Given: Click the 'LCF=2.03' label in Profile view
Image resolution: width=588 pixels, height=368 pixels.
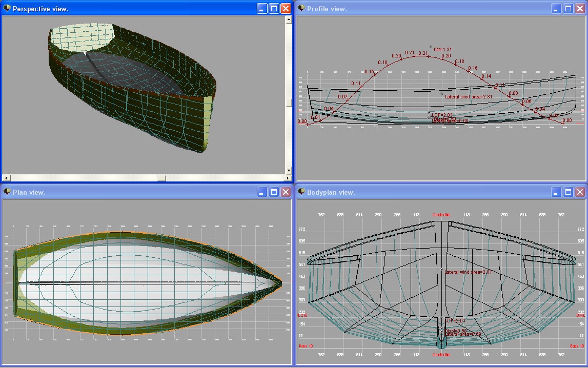Looking at the screenshot, I should pyautogui.click(x=442, y=115).
